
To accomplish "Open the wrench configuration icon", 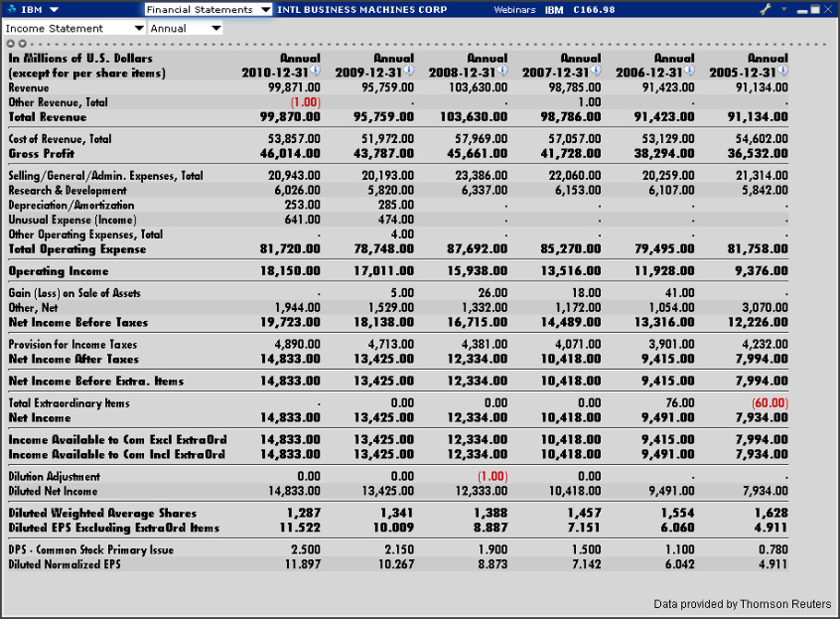I will click(x=765, y=9).
